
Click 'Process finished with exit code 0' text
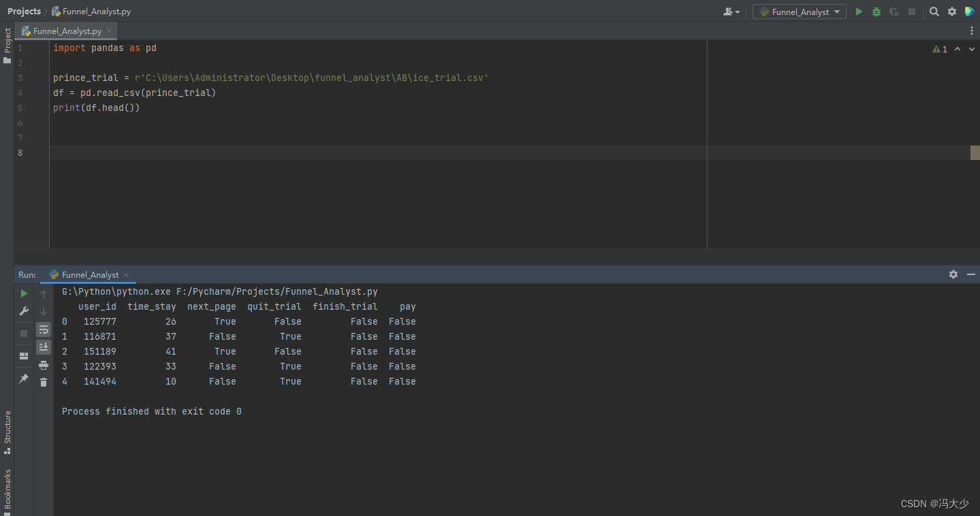152,412
